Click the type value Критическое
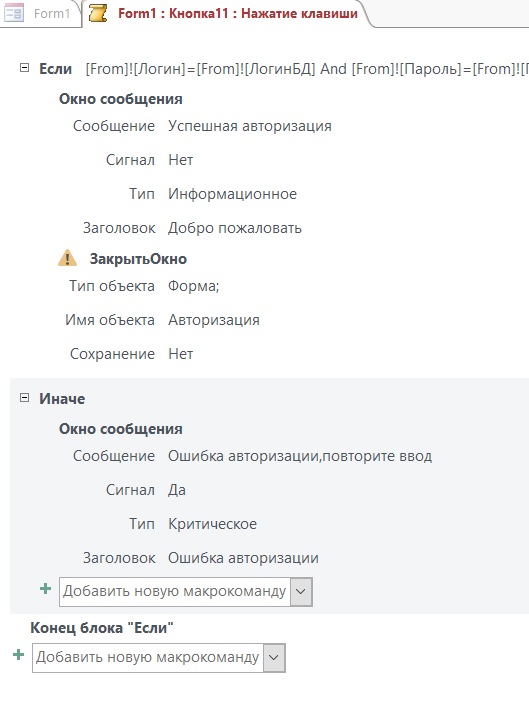Image resolution: width=529 pixels, height=712 pixels. pyautogui.click(x=213, y=524)
